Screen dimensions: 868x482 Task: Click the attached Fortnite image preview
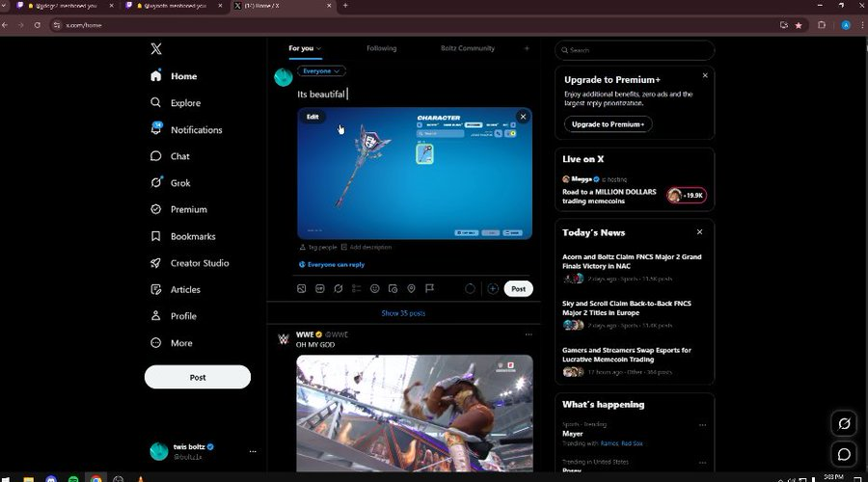pyautogui.click(x=415, y=174)
